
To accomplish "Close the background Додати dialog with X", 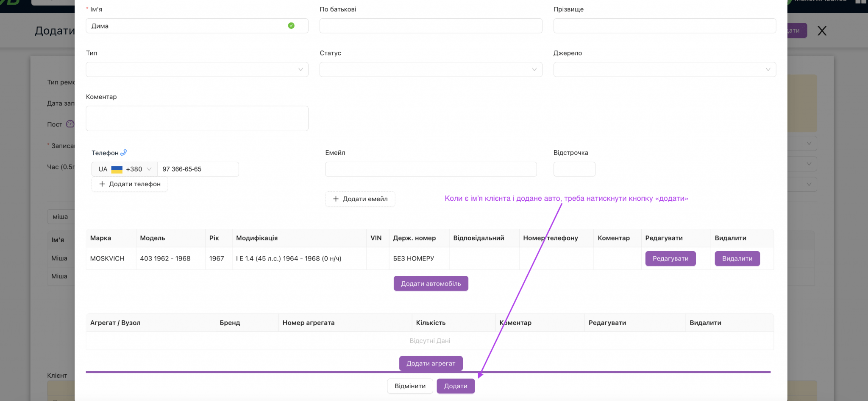I will point(822,31).
